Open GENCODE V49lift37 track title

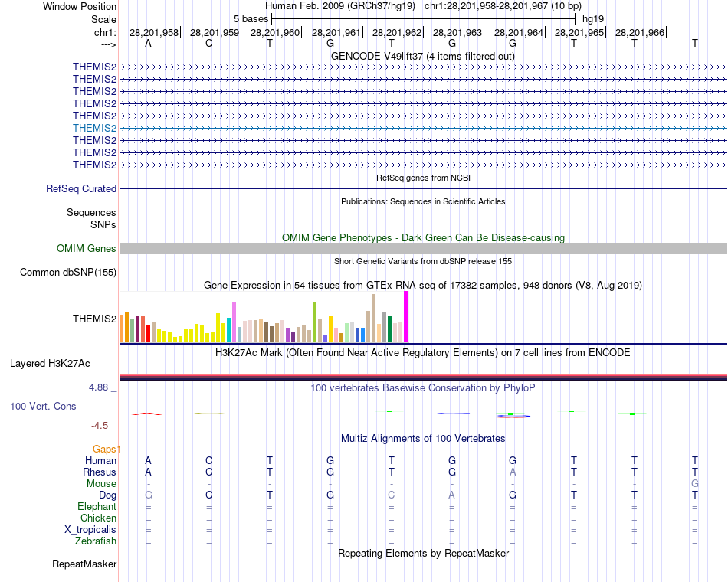coord(422,57)
